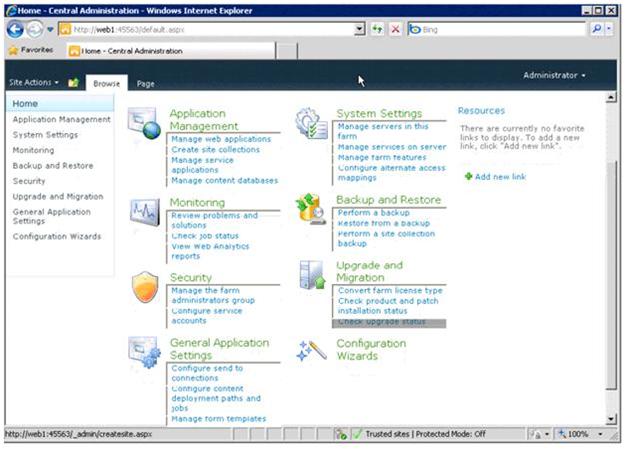Image resolution: width=628 pixels, height=450 pixels.
Task: Click Perform a site collection backup link
Action: coord(386,239)
